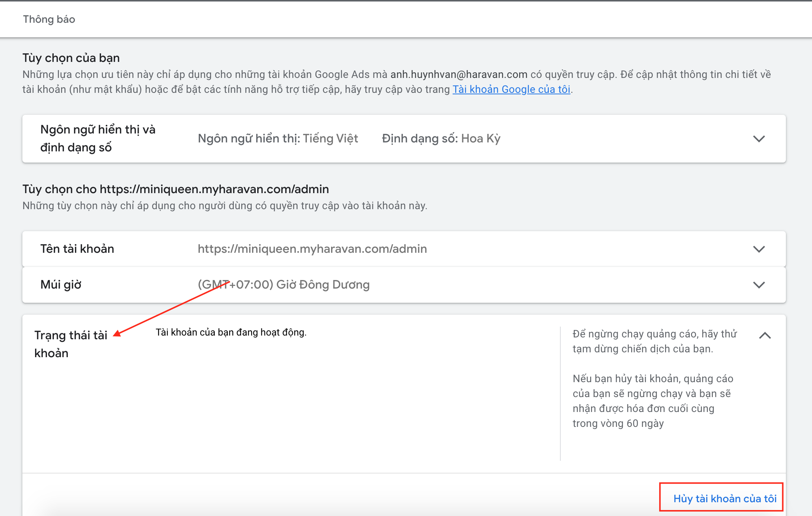
Task: Expand the Múi giờ chevron arrow
Action: 759,285
